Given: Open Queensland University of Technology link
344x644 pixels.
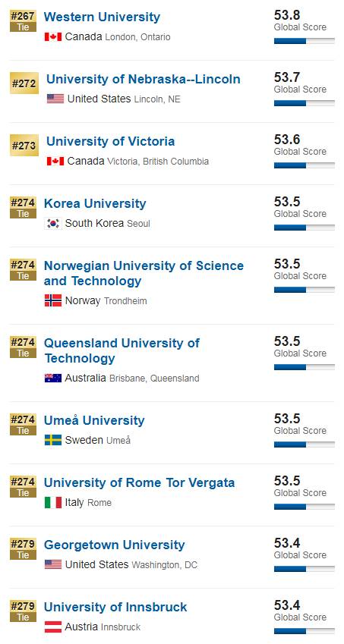Looking at the screenshot, I should (x=122, y=350).
